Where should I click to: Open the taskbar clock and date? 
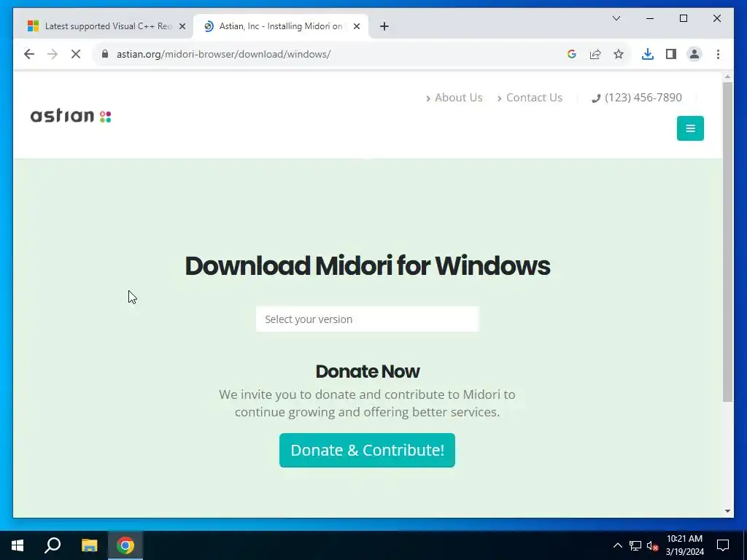(x=684, y=545)
